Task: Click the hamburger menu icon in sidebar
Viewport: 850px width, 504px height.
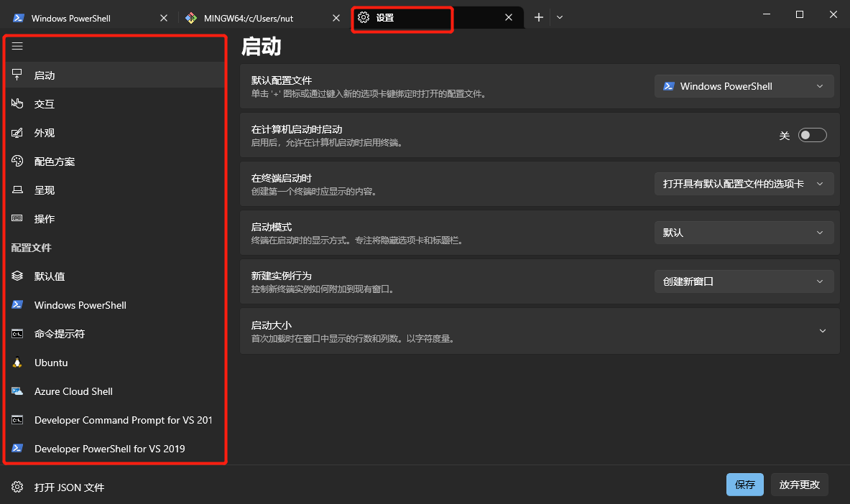Action: [x=17, y=46]
